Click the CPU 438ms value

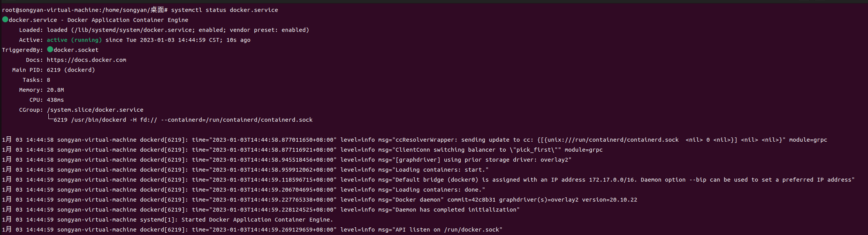click(55, 100)
